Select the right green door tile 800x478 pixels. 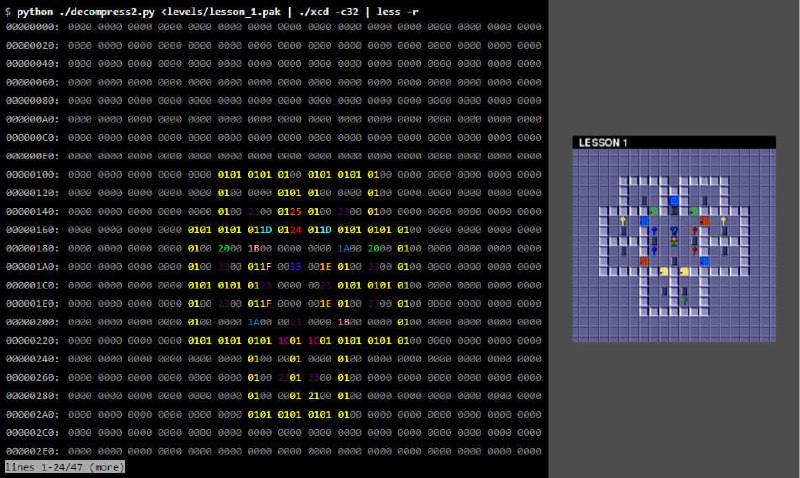(694, 211)
